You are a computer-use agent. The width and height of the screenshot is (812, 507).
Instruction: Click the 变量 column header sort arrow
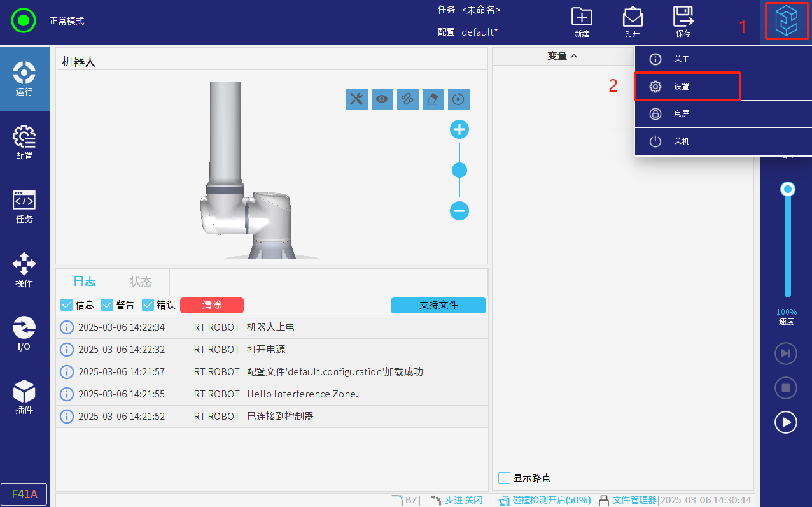click(x=574, y=56)
